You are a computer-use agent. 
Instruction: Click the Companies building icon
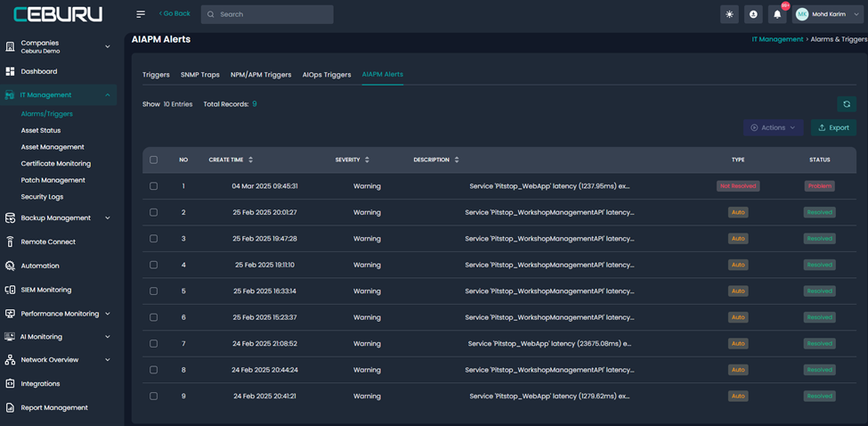pyautogui.click(x=10, y=46)
